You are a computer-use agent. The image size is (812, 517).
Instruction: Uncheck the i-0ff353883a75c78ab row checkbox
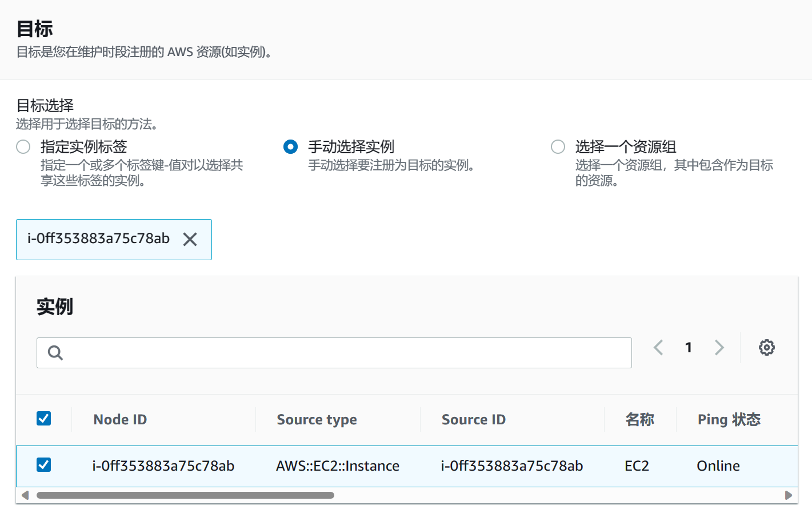pos(44,464)
